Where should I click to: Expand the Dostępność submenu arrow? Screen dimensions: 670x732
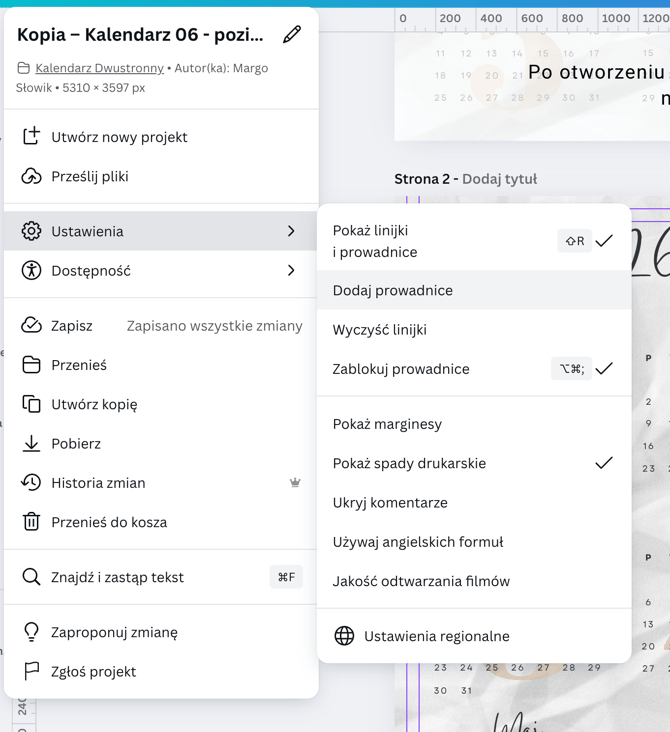tap(291, 270)
